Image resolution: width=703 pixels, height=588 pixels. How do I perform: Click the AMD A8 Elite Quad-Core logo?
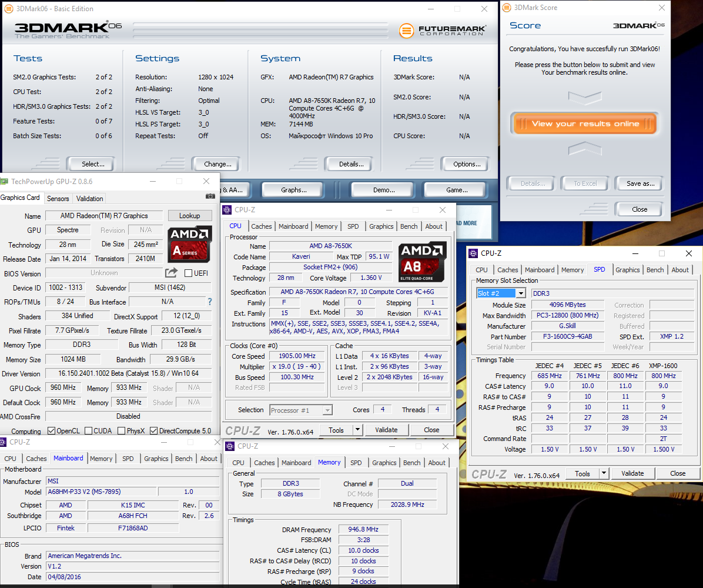click(423, 262)
